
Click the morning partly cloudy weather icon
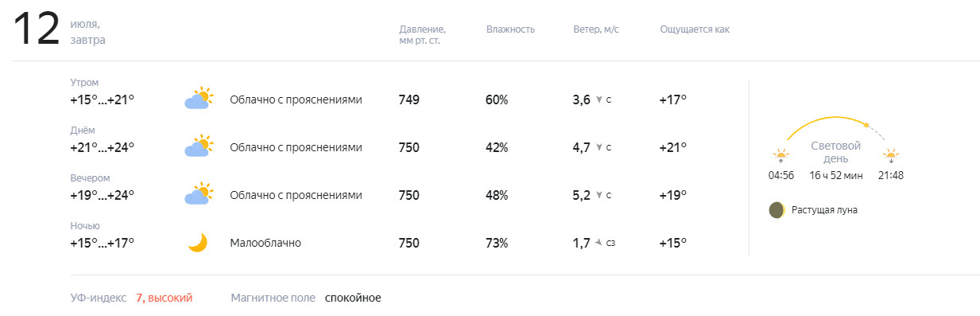[x=198, y=99]
